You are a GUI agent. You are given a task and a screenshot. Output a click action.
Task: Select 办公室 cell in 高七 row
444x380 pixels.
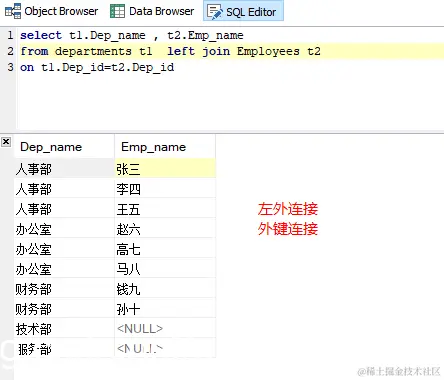64,248
